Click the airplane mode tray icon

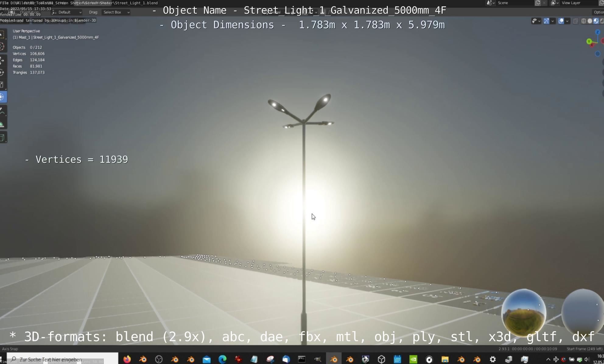556,359
